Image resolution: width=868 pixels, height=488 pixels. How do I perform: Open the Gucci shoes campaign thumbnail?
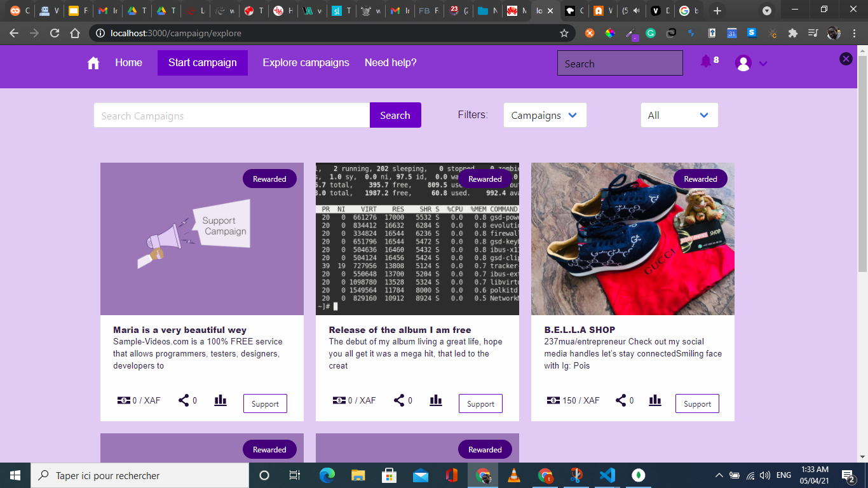pyautogui.click(x=633, y=239)
